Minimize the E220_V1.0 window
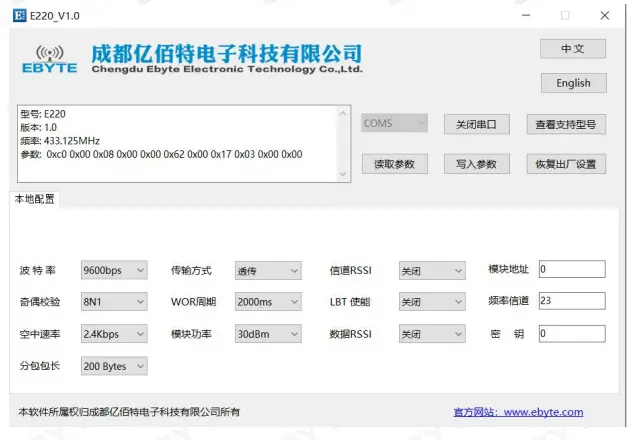The height and width of the screenshot is (440, 636). [x=526, y=15]
